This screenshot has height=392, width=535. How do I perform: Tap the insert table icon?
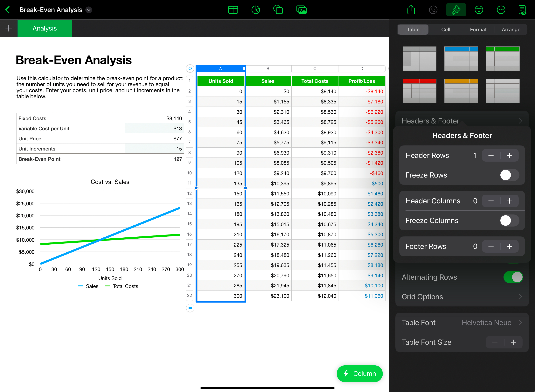coord(233,10)
